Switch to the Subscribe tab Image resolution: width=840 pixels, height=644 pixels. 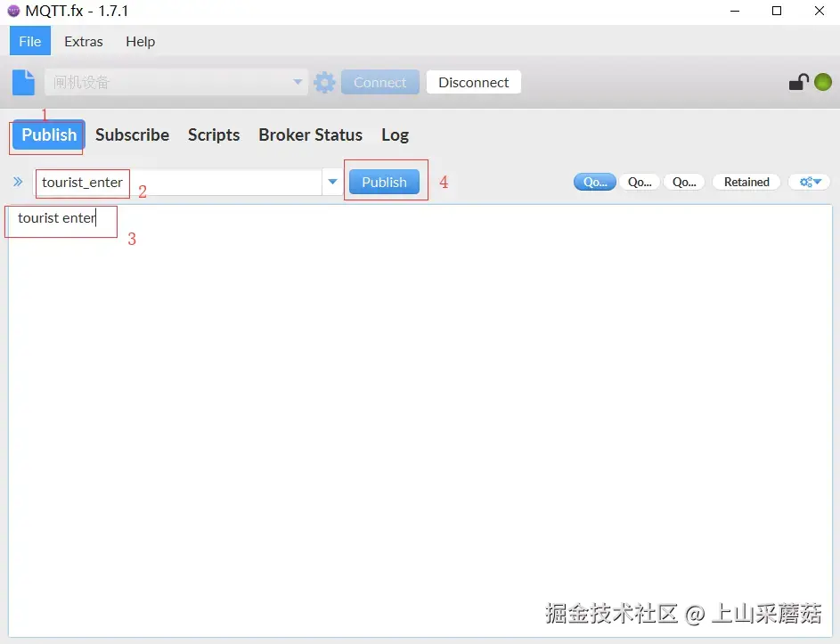[x=133, y=135]
